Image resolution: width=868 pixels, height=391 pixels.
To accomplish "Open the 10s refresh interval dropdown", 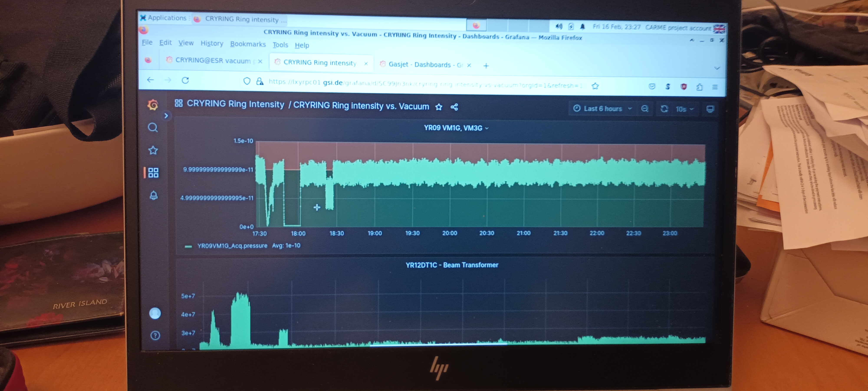I will tap(685, 109).
